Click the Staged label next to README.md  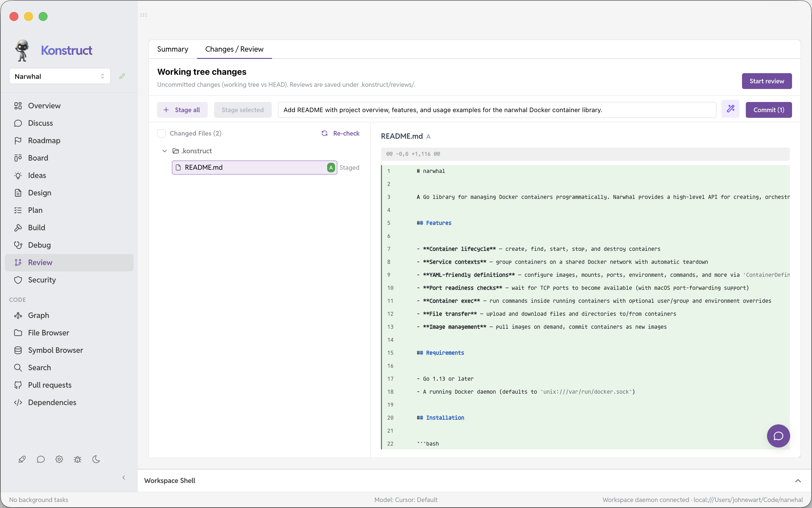pyautogui.click(x=349, y=168)
